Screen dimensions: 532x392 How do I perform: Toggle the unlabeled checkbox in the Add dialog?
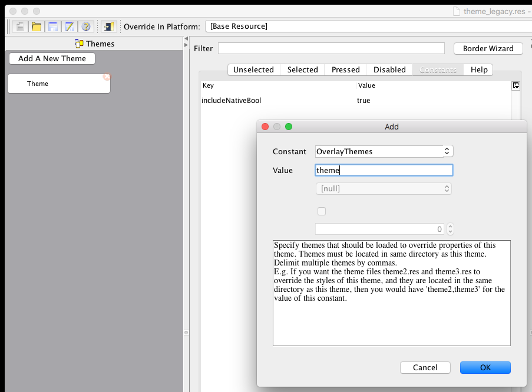[x=321, y=211]
